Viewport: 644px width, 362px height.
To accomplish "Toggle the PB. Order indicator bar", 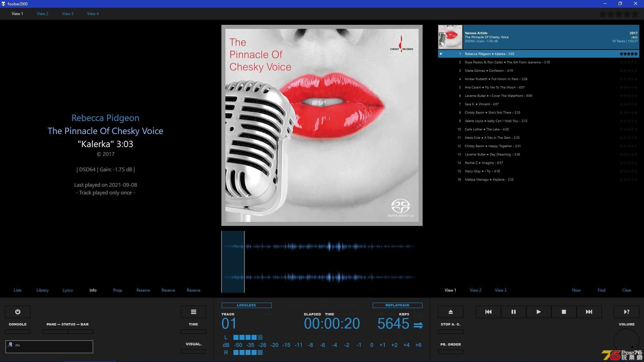I will point(451,352).
